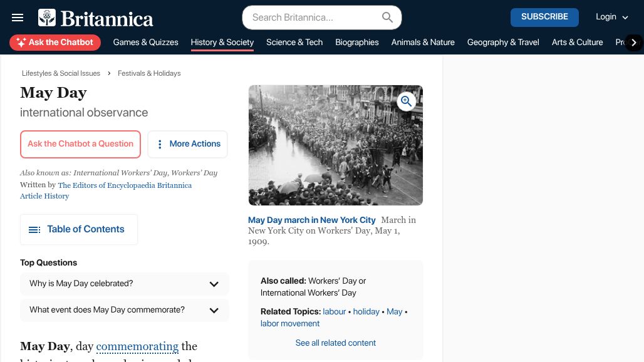Click sparkle icon on Ask the Chatbot
Viewport: 644px width, 362px height.
21,43
